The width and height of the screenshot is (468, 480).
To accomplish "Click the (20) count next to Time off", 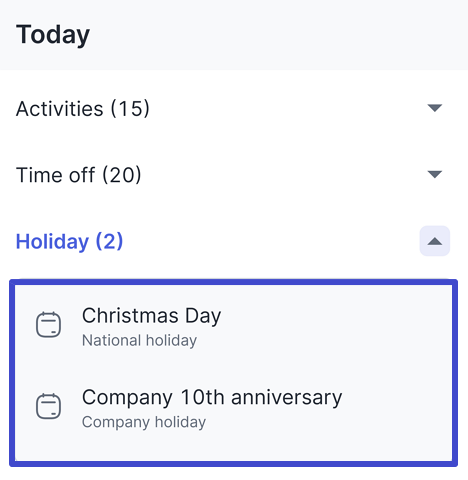I will (122, 175).
